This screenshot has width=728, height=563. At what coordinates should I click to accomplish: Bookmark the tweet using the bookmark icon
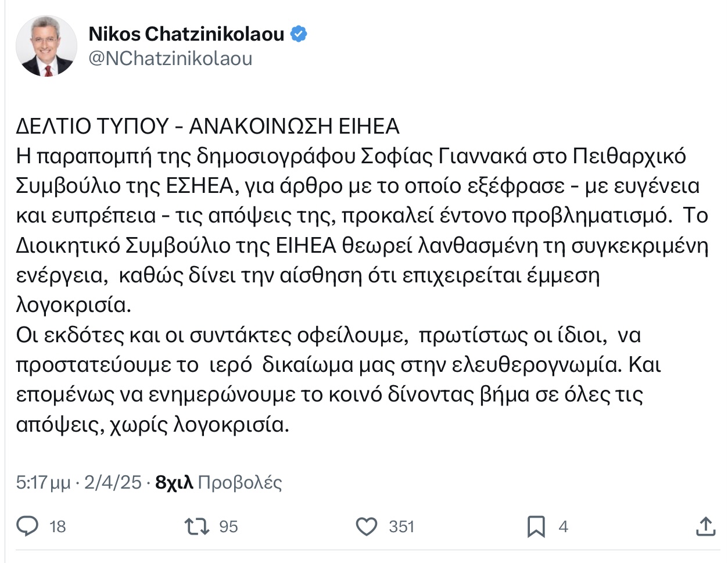pyautogui.click(x=536, y=526)
